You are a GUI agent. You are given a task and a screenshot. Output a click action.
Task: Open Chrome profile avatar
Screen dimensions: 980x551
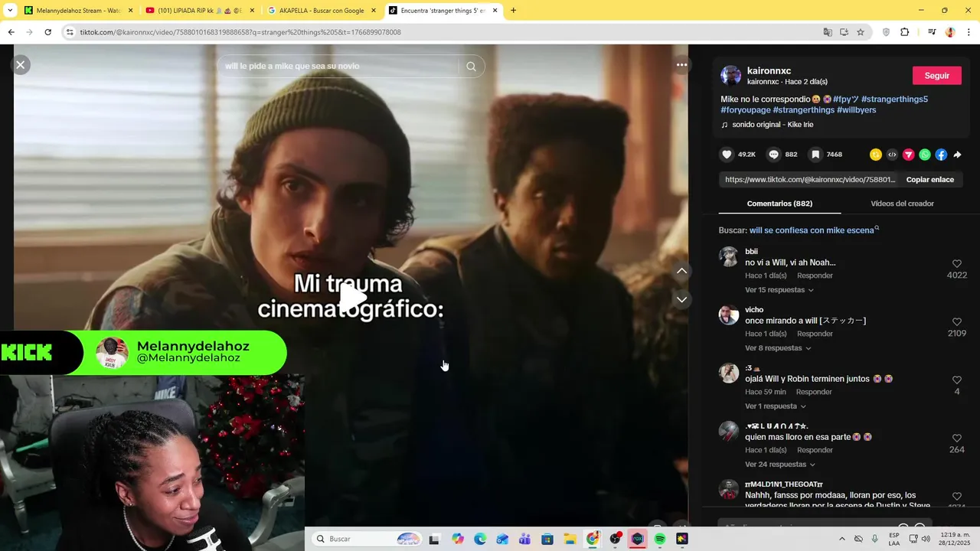pos(950,32)
